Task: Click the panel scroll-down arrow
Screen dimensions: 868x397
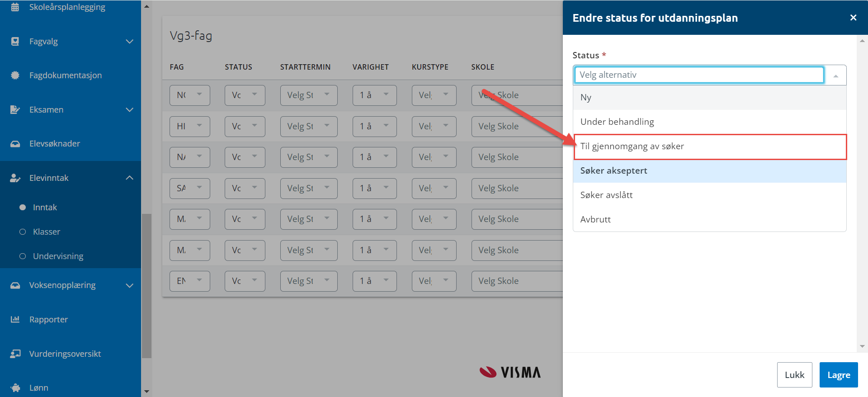Action: 862,347
